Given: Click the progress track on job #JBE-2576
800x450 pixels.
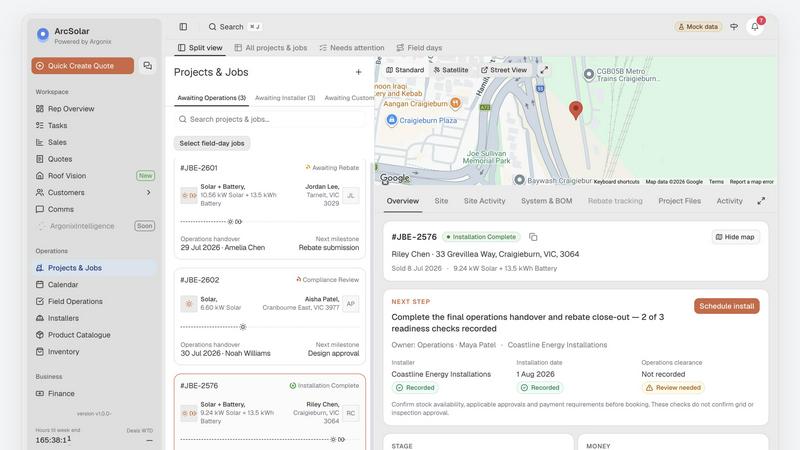Looking at the screenshot, I should [269, 439].
